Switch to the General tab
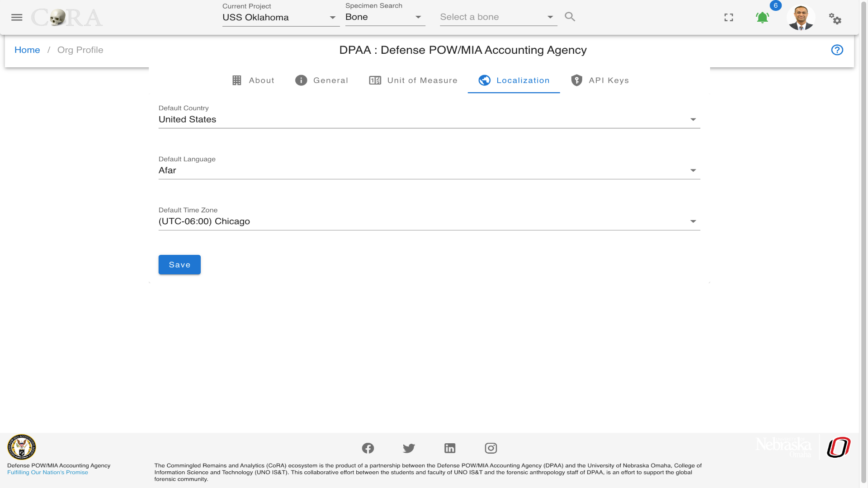This screenshot has height=488, width=868. point(321,80)
